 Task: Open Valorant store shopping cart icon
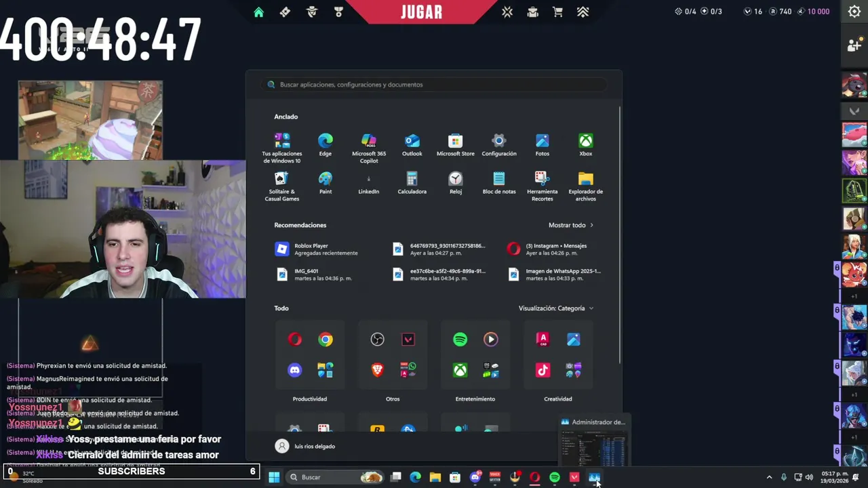(557, 12)
